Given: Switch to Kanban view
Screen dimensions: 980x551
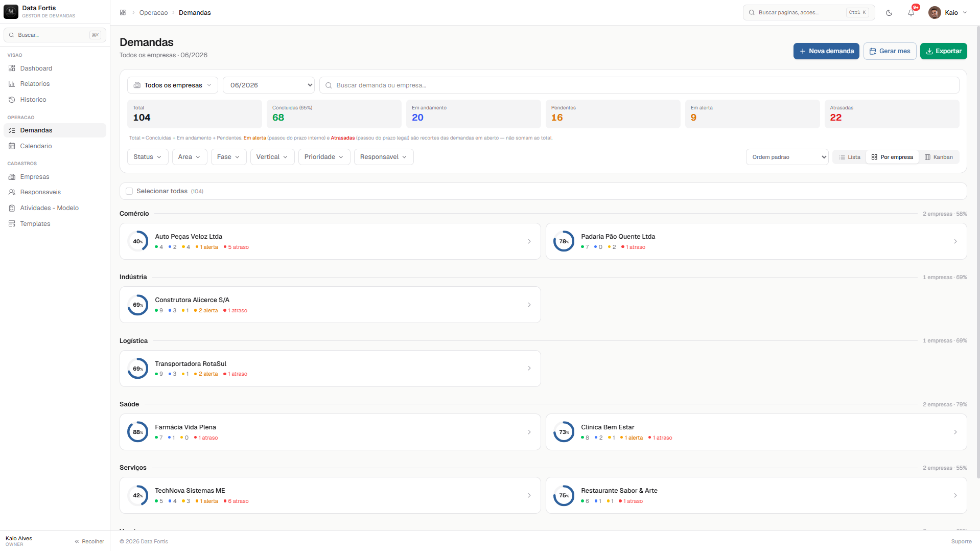Looking at the screenshot, I should tap(939, 157).
